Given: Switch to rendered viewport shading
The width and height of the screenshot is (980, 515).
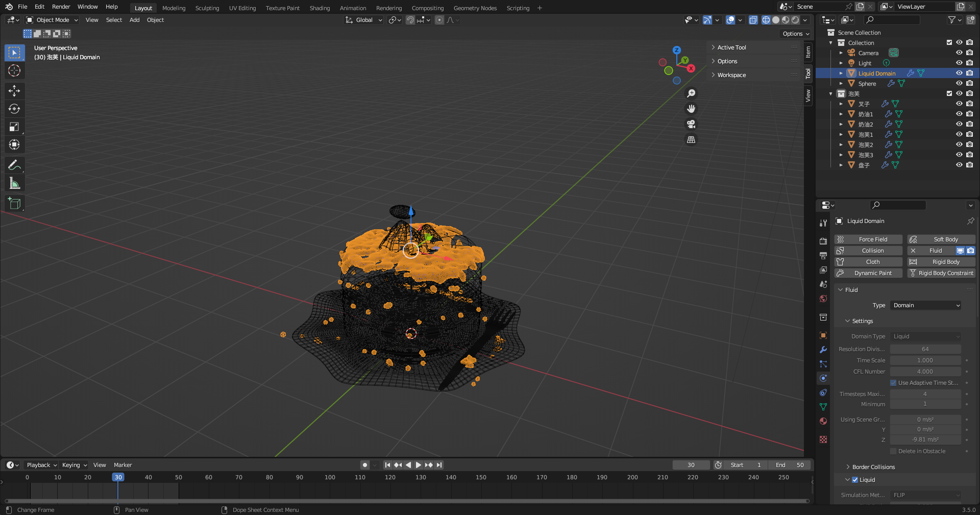Looking at the screenshot, I should (x=795, y=20).
